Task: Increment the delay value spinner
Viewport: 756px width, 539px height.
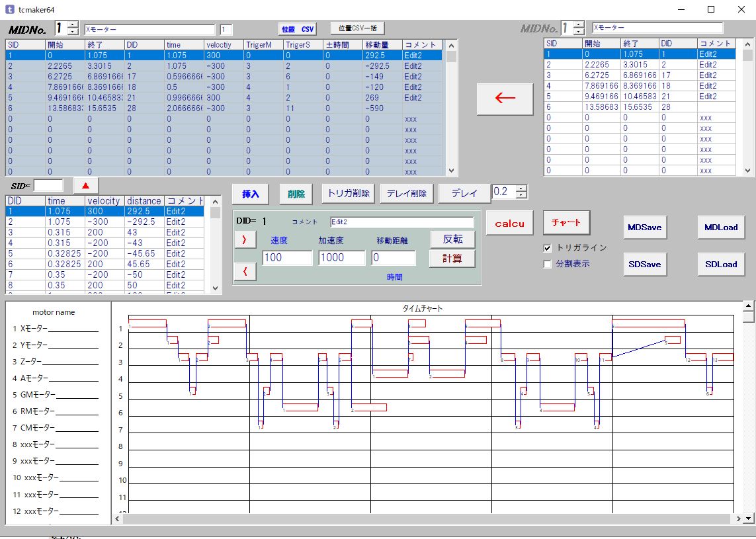Action: coord(521,188)
